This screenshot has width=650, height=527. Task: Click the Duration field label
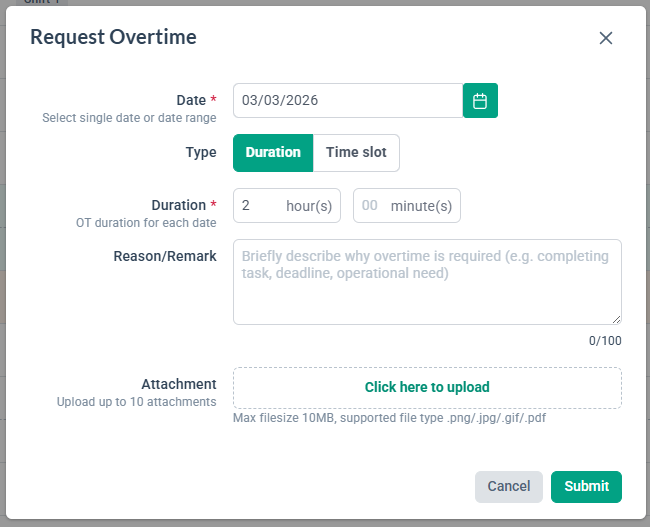pos(178,205)
